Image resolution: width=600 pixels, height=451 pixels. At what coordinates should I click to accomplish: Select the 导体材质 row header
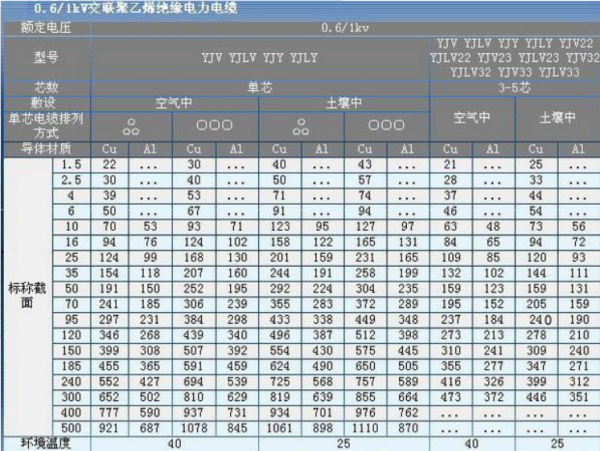point(46,149)
